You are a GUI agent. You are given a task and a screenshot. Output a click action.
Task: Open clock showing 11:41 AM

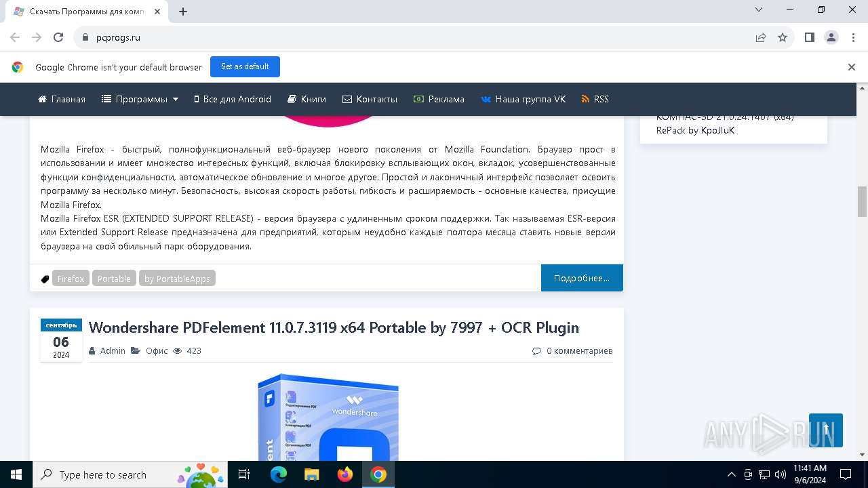click(x=810, y=474)
